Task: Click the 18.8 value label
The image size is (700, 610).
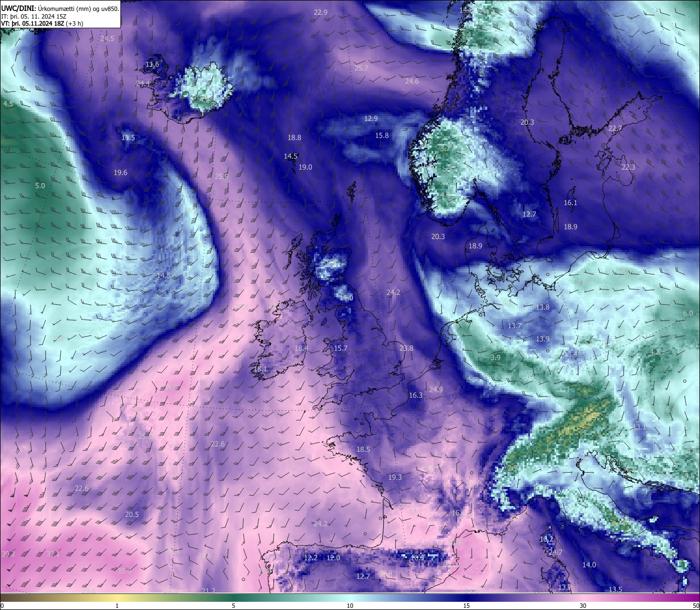Action: click(294, 138)
